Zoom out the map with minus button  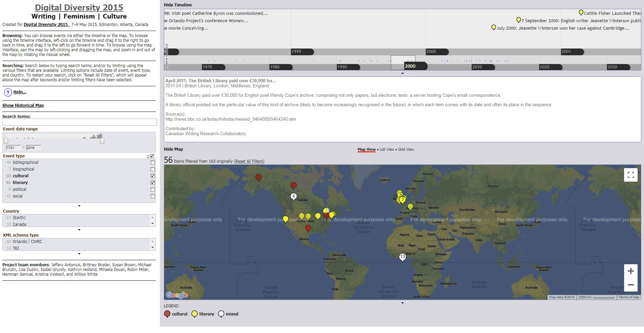[x=631, y=285]
